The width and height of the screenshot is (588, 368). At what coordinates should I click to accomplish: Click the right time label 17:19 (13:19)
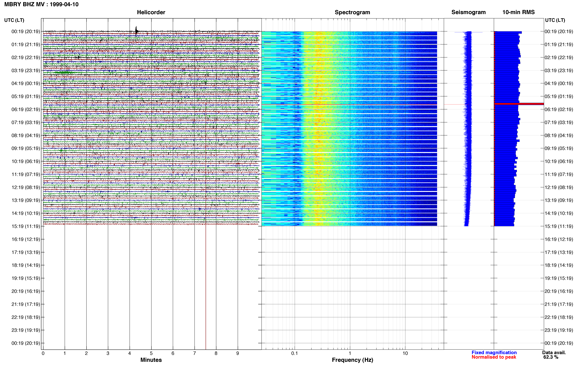(559, 252)
